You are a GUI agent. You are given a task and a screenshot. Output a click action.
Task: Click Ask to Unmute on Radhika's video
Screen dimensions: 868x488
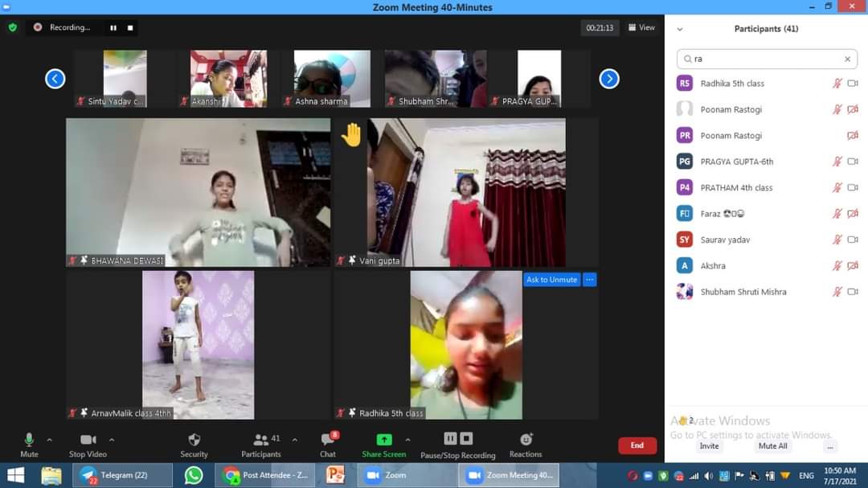pos(551,280)
